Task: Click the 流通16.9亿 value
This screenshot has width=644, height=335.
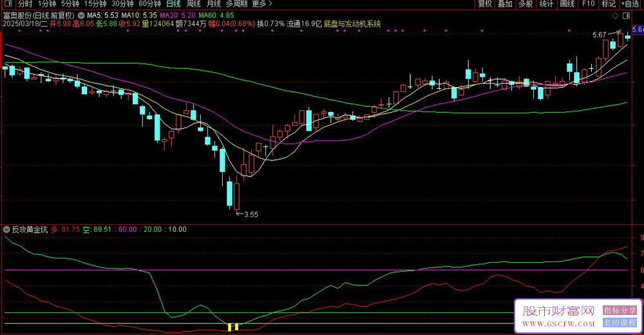Action: pos(304,24)
